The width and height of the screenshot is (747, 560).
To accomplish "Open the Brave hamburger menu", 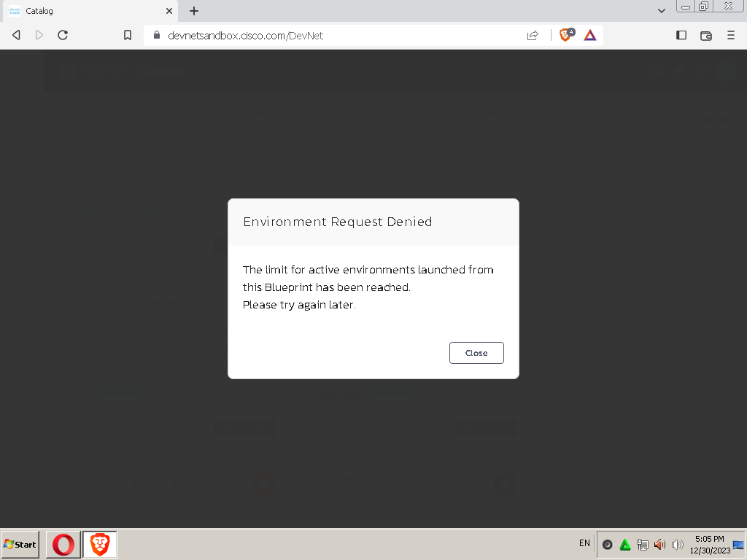I will click(730, 34).
